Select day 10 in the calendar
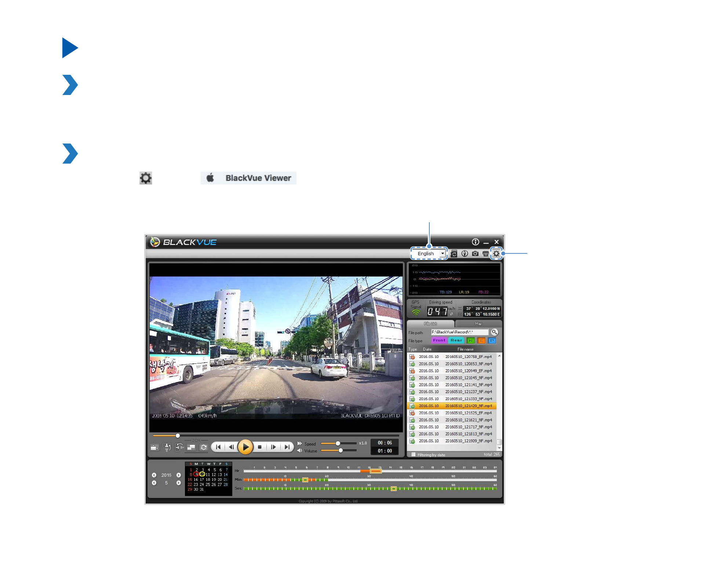The width and height of the screenshot is (728, 582). [202, 474]
